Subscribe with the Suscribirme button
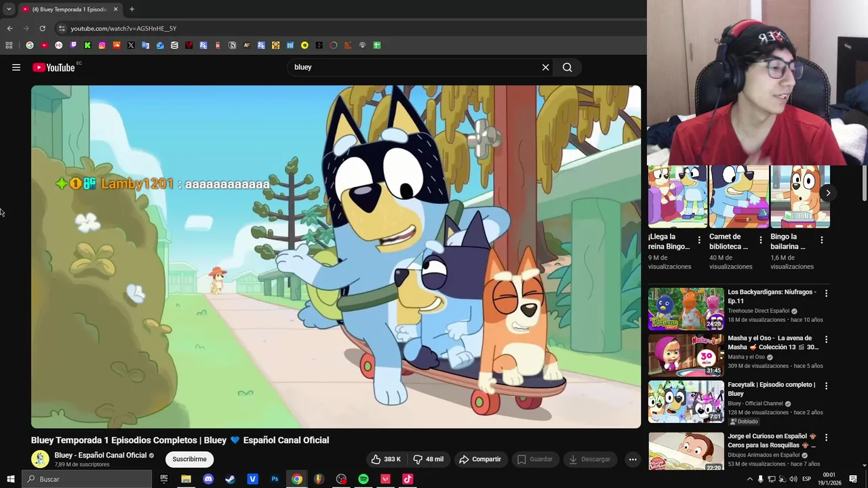This screenshot has height=488, width=868. coord(189,459)
